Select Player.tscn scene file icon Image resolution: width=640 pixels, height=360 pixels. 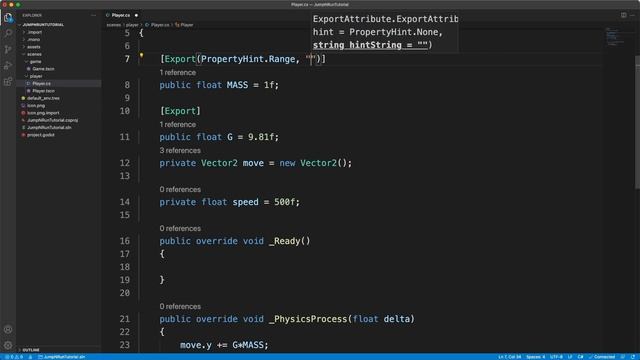29,91
